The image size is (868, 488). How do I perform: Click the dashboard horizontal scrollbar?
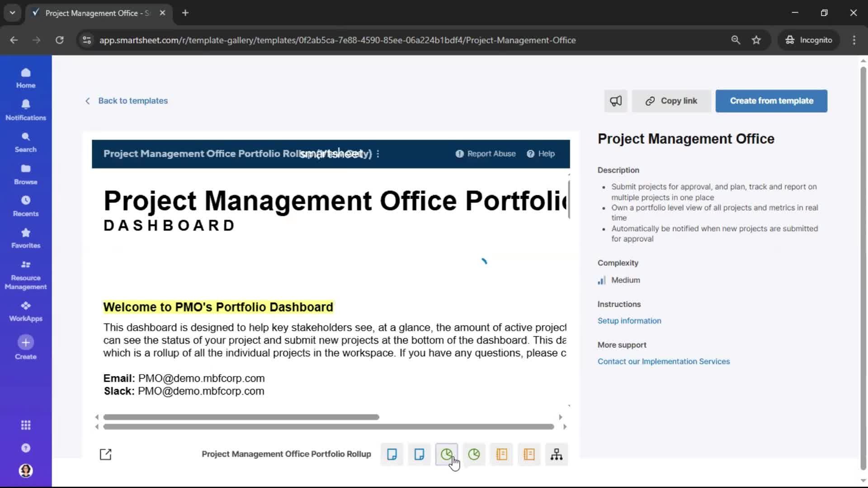tap(241, 417)
